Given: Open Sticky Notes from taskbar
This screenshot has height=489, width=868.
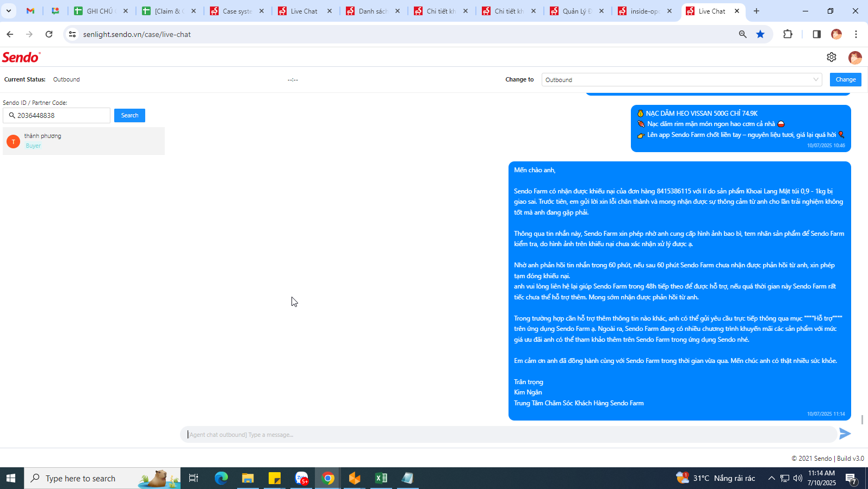Looking at the screenshot, I should (275, 478).
